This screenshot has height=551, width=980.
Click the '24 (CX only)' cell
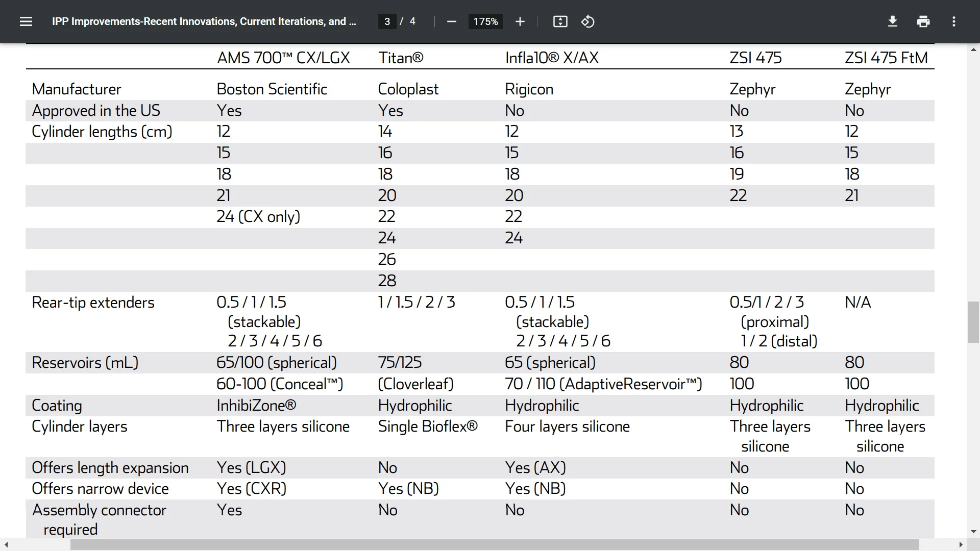point(258,217)
